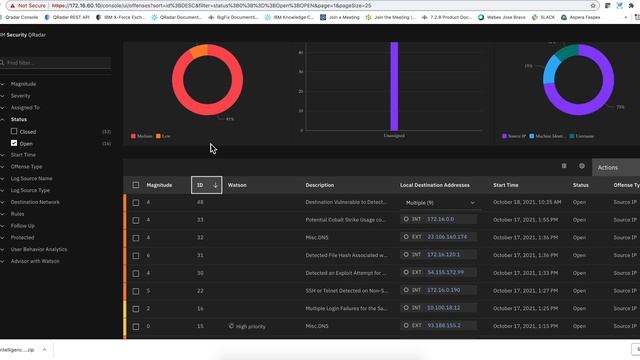
Task: Click the Watson High priority icon in row 15
Action: [x=231, y=326]
